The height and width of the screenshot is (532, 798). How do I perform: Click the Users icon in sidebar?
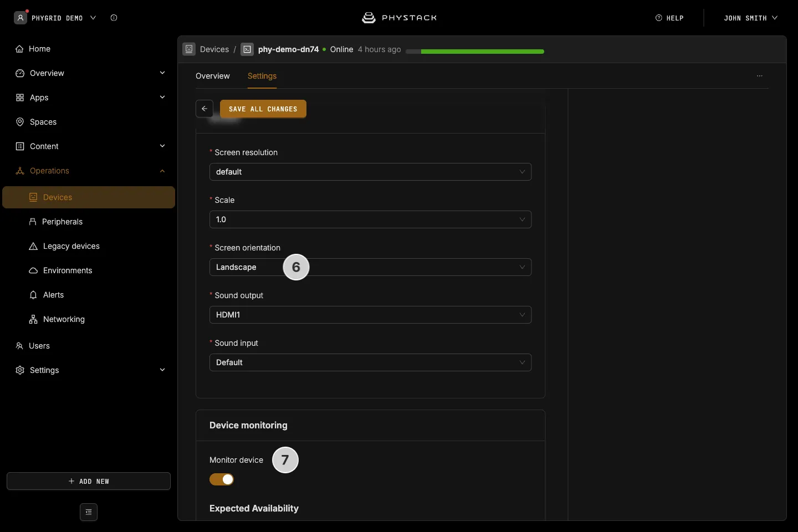(x=19, y=346)
